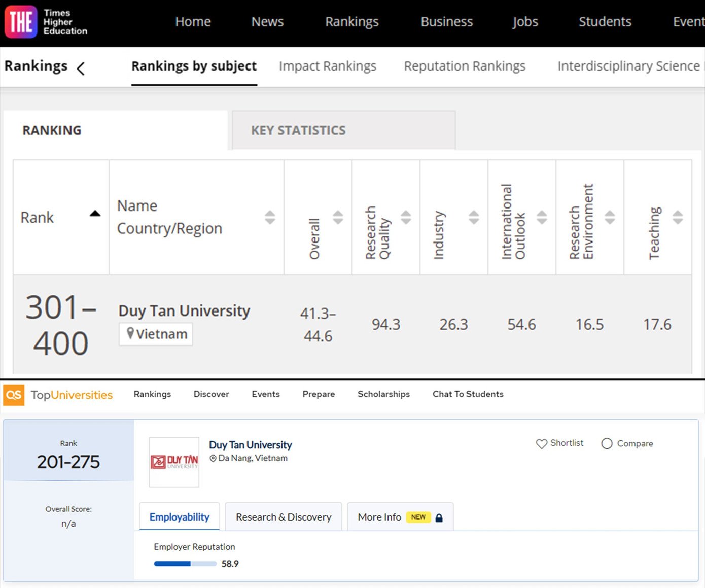
Task: Open the Discover menu in QS navbar
Action: pyautogui.click(x=211, y=394)
